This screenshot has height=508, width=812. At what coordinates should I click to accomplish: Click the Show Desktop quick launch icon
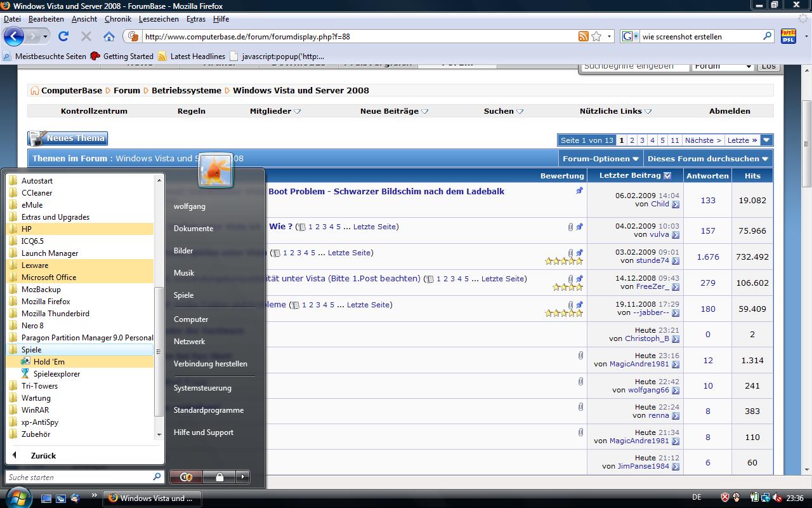pyautogui.click(x=46, y=498)
